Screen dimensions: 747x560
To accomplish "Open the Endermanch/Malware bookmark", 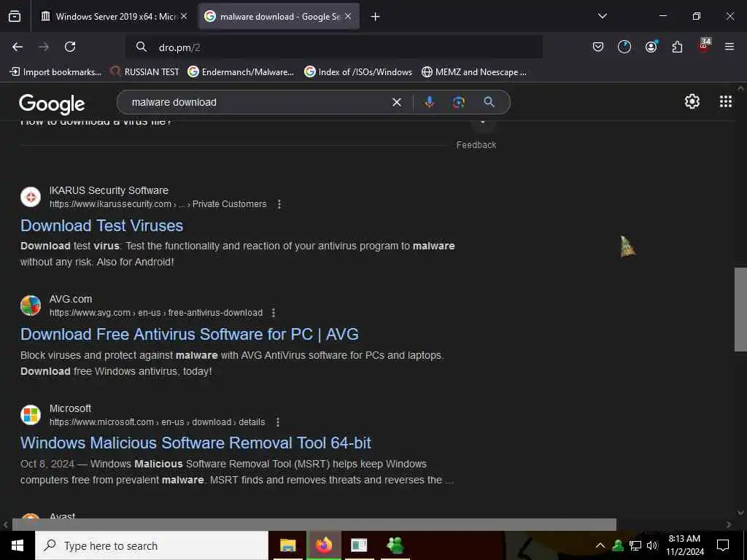I will 241,72.
